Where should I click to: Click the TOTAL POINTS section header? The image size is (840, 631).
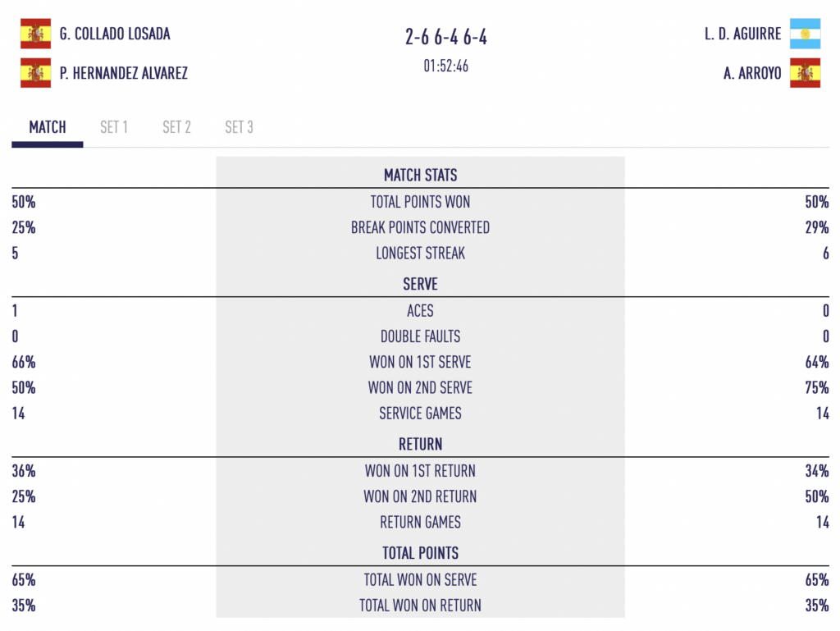420,552
